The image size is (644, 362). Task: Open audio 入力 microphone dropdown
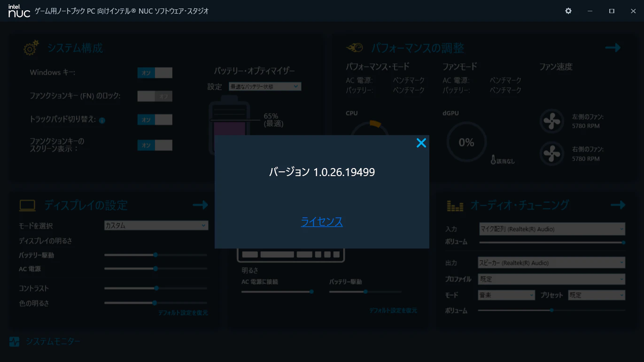[552, 229]
